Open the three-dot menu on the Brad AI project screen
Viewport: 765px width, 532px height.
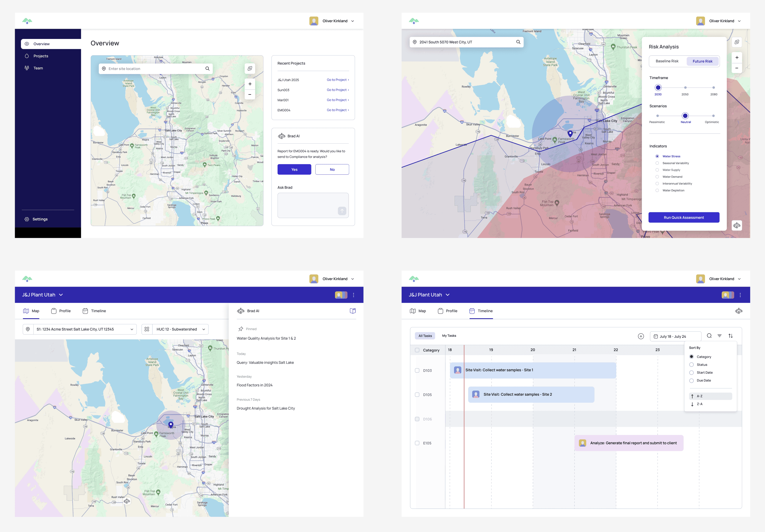pyautogui.click(x=353, y=295)
